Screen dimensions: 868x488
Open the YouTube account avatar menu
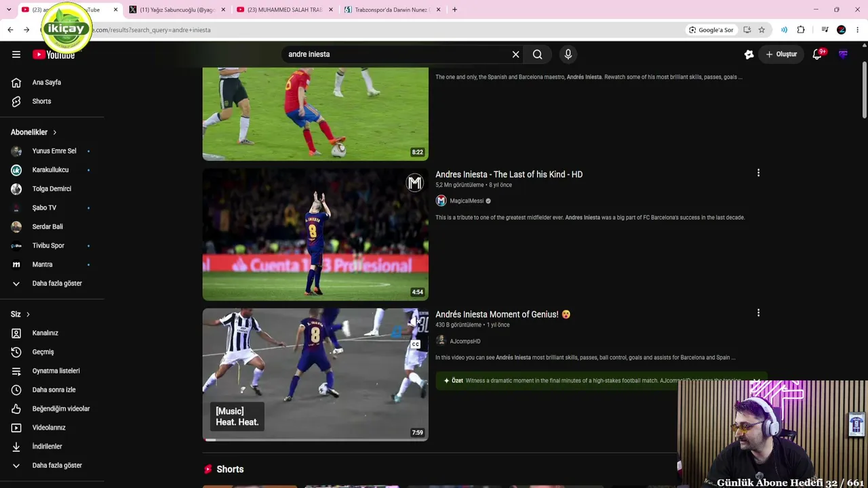843,54
